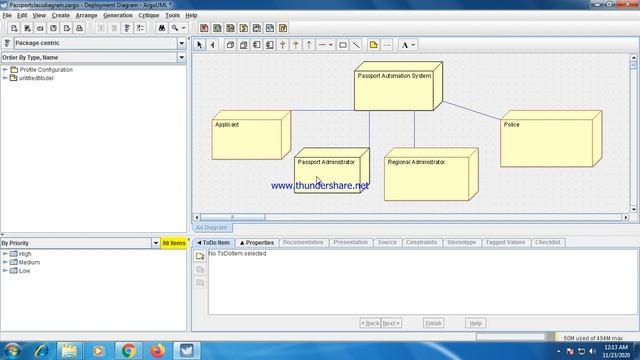Select the New Dependency arrow tool
640x360 pixels.
[x=309, y=45]
